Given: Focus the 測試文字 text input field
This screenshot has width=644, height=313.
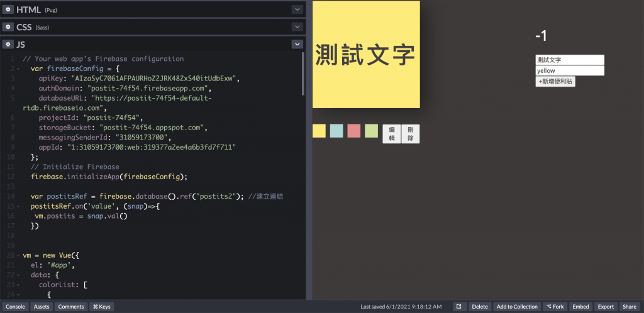Looking at the screenshot, I should [570, 60].
